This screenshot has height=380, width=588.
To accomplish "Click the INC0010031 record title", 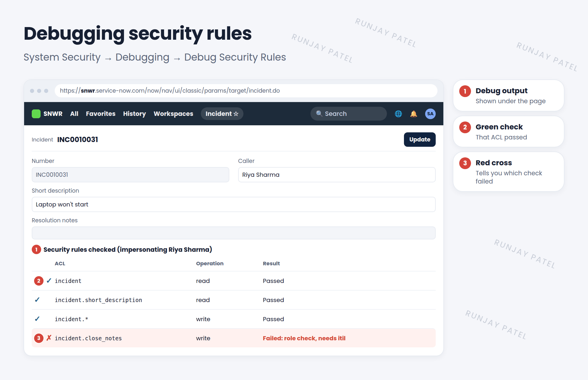I will tap(78, 139).
